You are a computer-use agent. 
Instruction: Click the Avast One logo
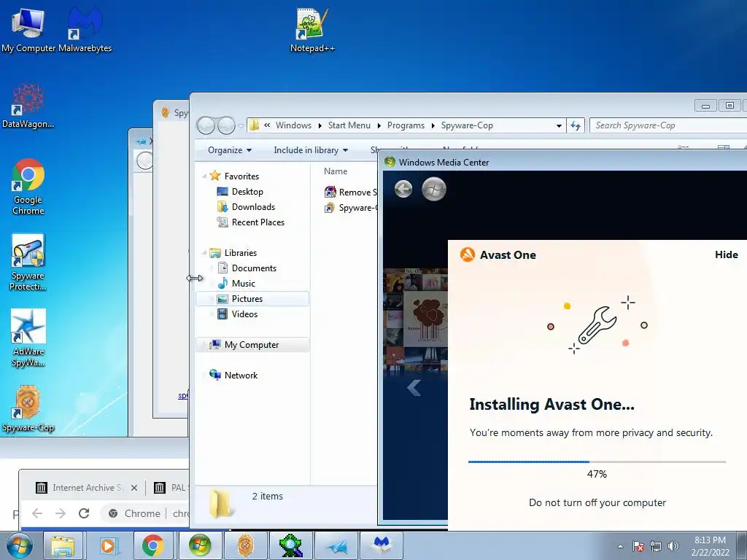(x=468, y=254)
